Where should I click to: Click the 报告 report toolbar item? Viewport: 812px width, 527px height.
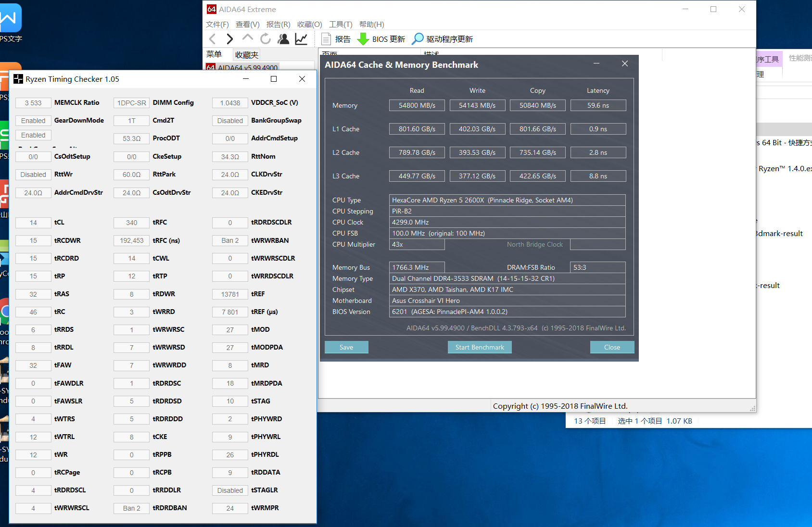336,39
